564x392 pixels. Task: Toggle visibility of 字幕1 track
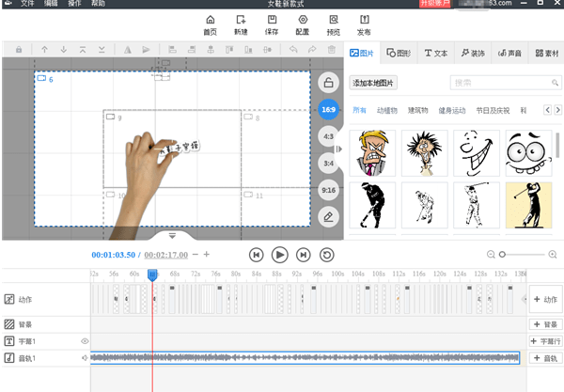pyautogui.click(x=85, y=341)
